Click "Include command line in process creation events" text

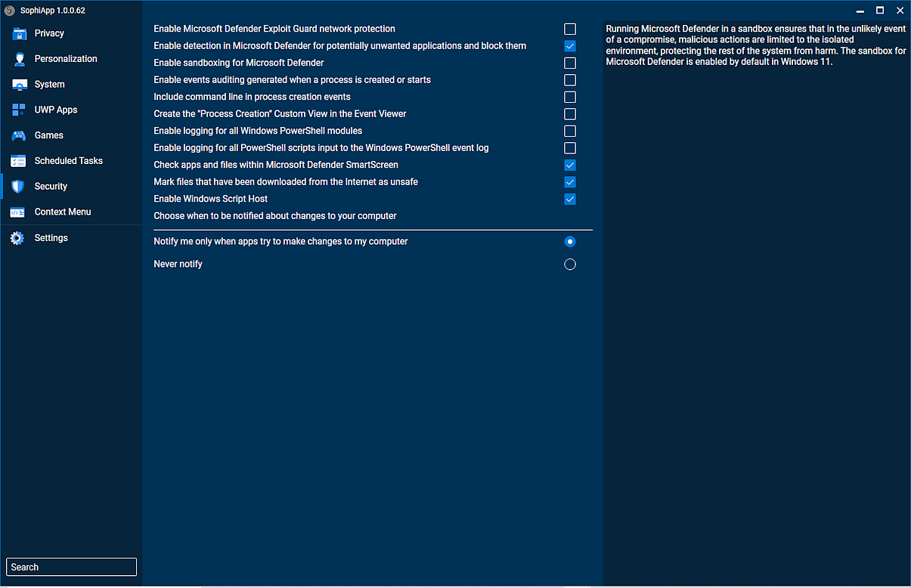click(253, 97)
